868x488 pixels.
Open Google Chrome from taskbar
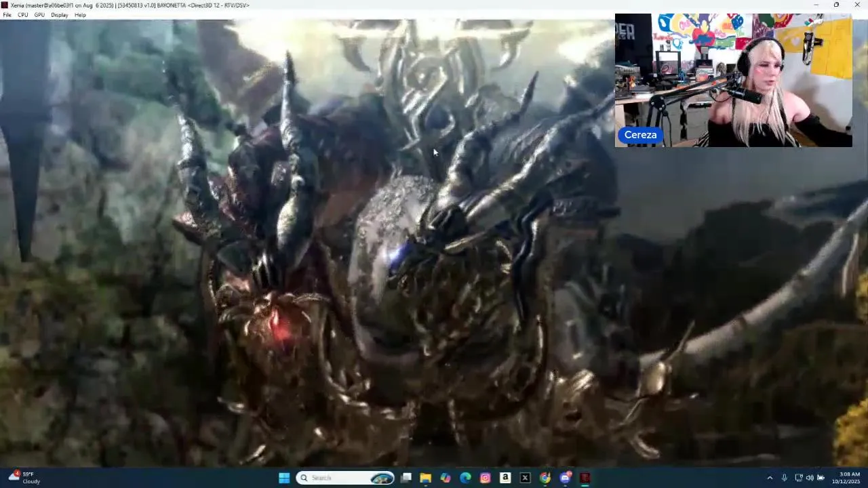coord(545,478)
